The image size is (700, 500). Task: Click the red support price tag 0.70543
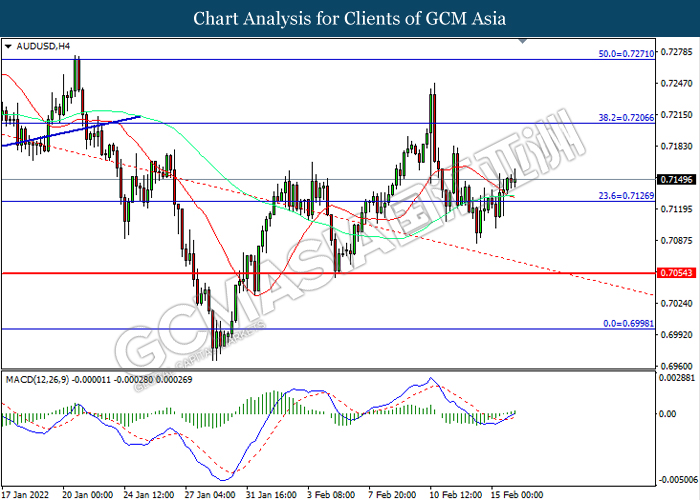tap(676, 272)
